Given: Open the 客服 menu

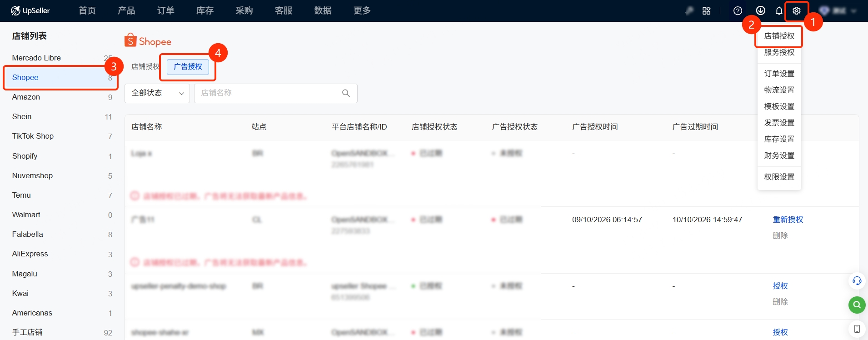Looking at the screenshot, I should (x=284, y=10).
